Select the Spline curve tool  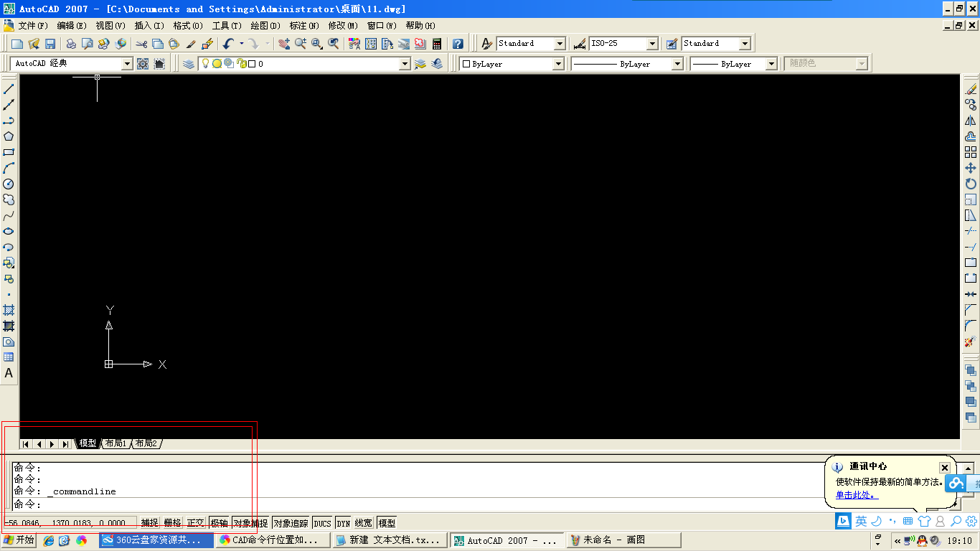pyautogui.click(x=9, y=215)
